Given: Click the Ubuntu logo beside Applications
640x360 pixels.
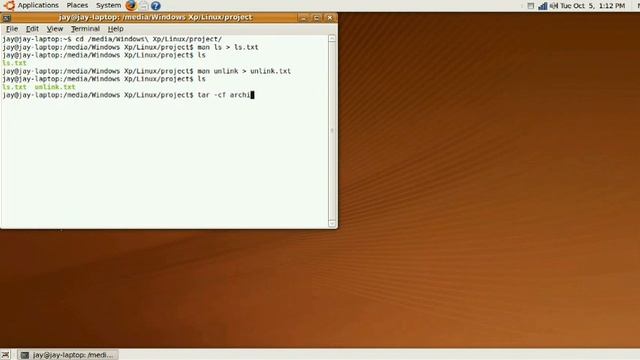Looking at the screenshot, I should point(9,6).
